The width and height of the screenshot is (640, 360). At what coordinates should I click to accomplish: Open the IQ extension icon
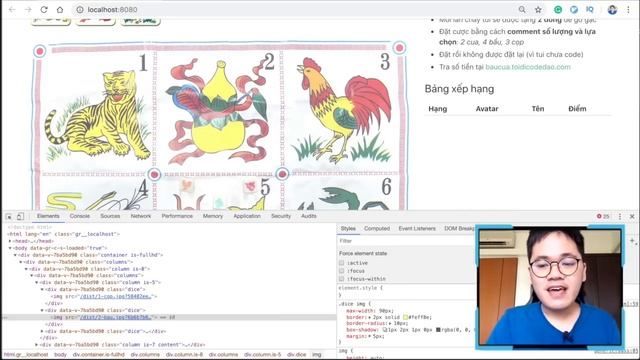pos(590,9)
